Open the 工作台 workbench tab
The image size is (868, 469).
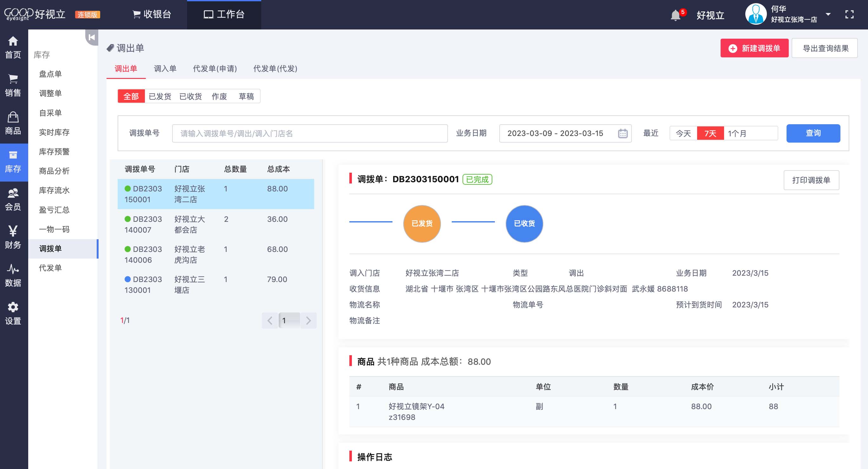224,14
